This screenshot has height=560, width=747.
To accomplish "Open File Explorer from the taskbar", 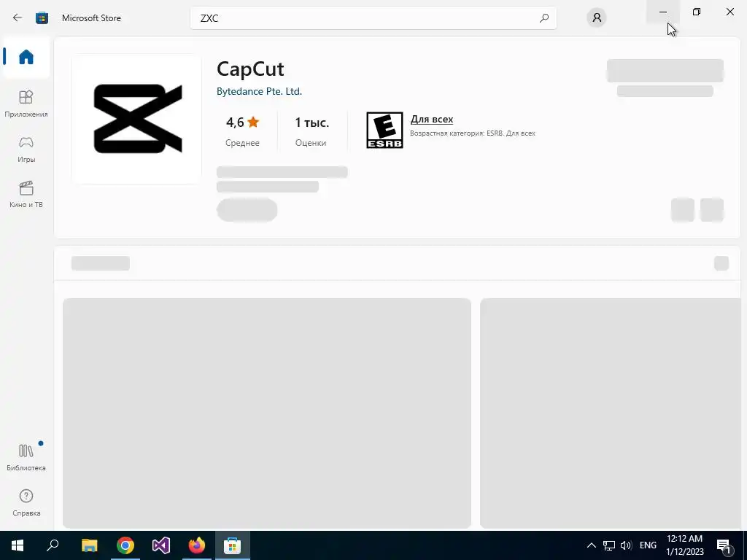I will [89, 545].
